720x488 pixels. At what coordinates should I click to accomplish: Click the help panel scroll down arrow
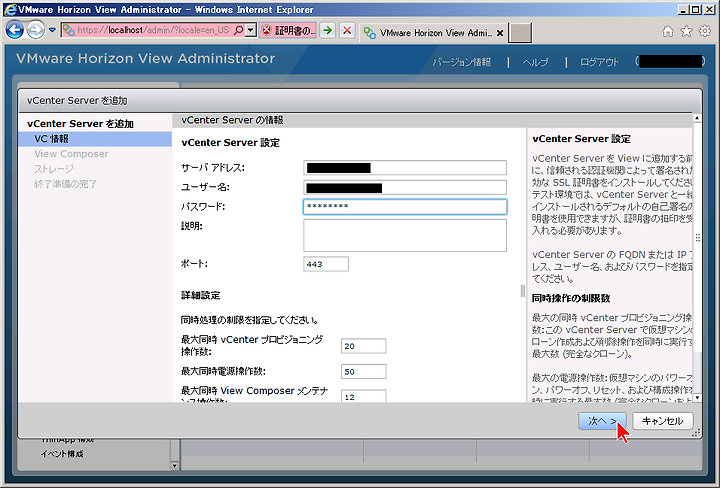[697, 398]
